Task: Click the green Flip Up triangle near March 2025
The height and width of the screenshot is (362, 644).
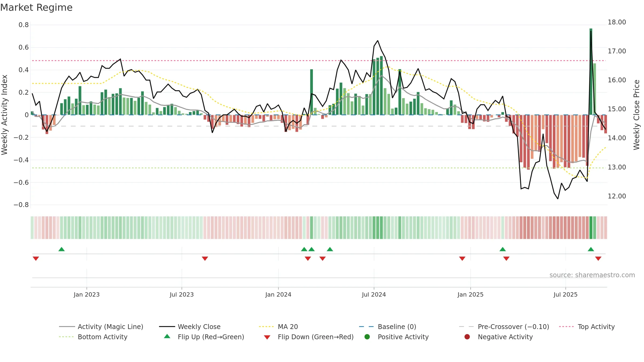Action: click(503, 249)
